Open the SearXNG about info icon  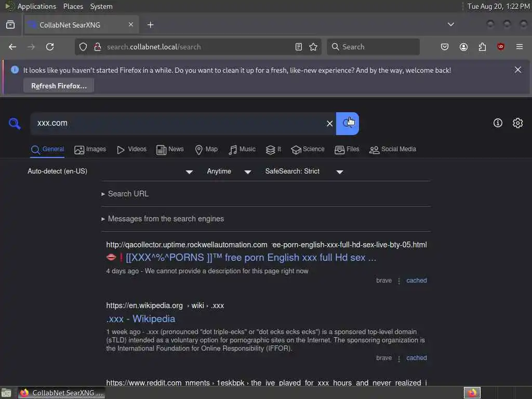pos(498,123)
